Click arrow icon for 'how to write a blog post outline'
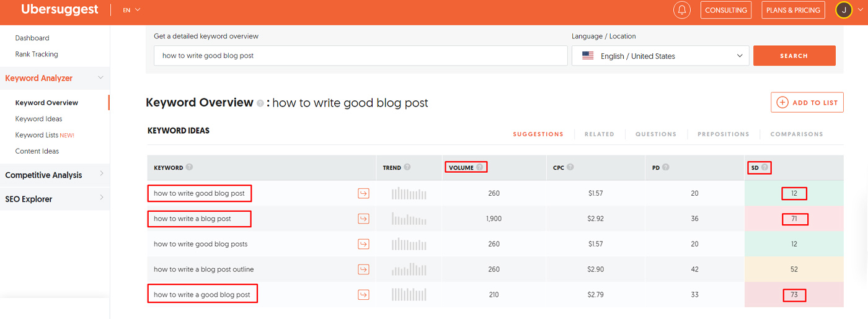The width and height of the screenshot is (868, 319). (x=363, y=269)
